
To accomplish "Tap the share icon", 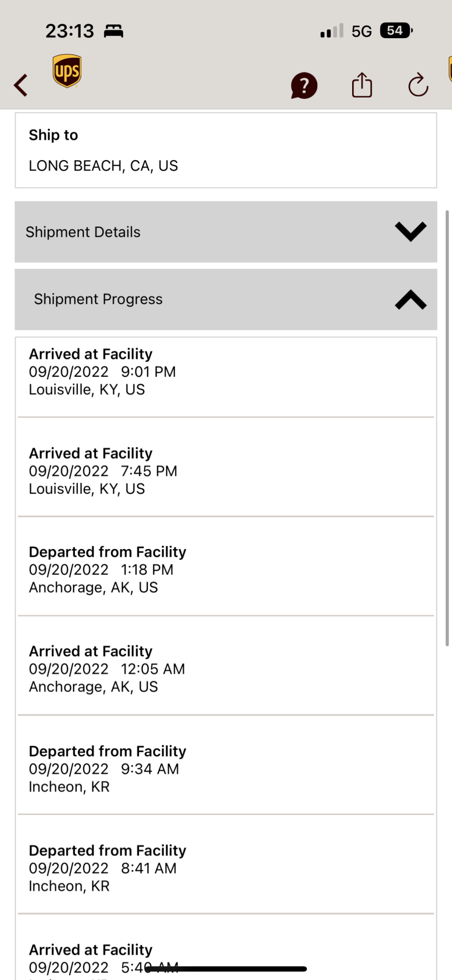I will pyautogui.click(x=362, y=85).
